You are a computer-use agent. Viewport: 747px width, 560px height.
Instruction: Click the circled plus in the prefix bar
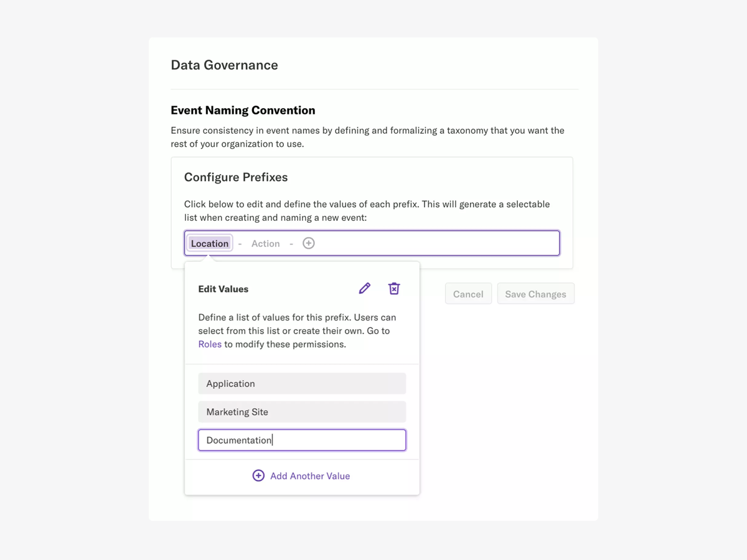point(308,243)
